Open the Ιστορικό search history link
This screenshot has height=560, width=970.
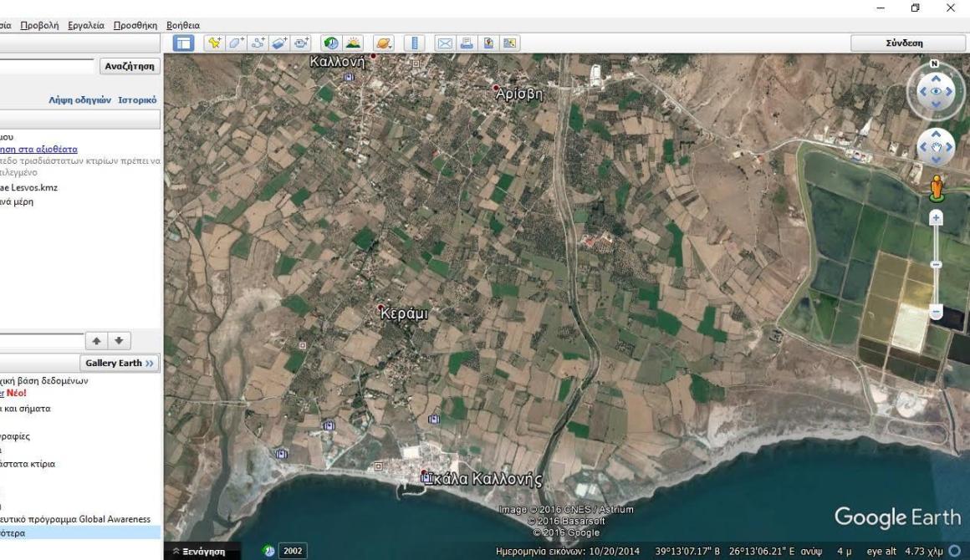point(137,99)
